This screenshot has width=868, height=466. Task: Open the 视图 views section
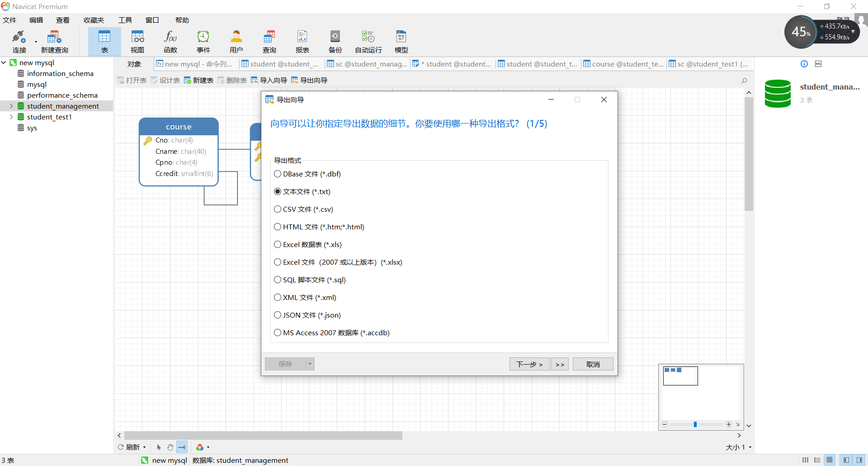point(137,41)
